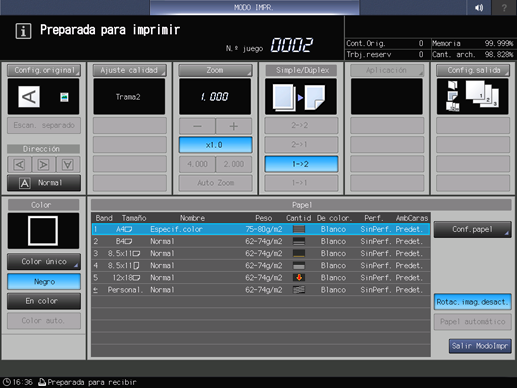This screenshot has height=388, width=517.
Task: Click the small color document icon in original preview
Action: click(x=64, y=97)
